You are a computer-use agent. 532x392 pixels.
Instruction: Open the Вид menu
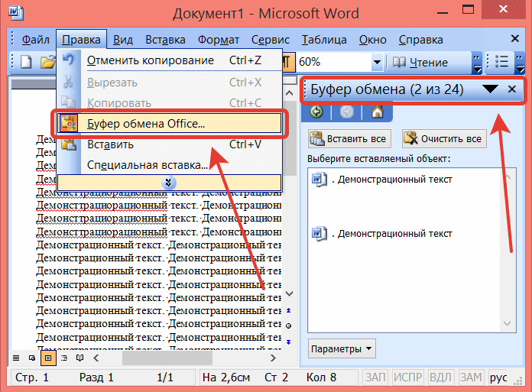[x=123, y=40]
